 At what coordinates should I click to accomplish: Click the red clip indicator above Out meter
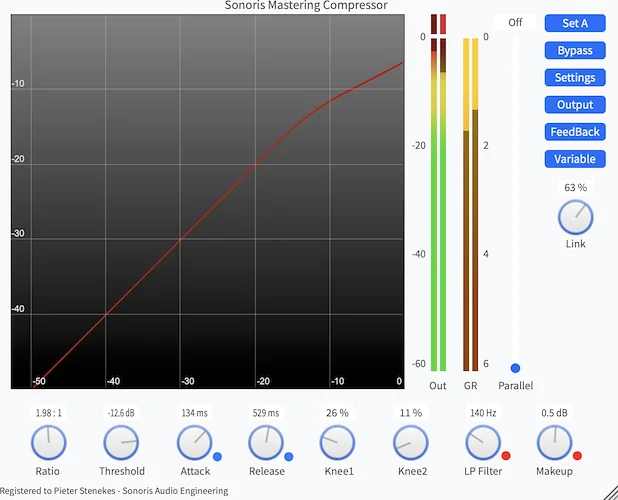[x=443, y=24]
